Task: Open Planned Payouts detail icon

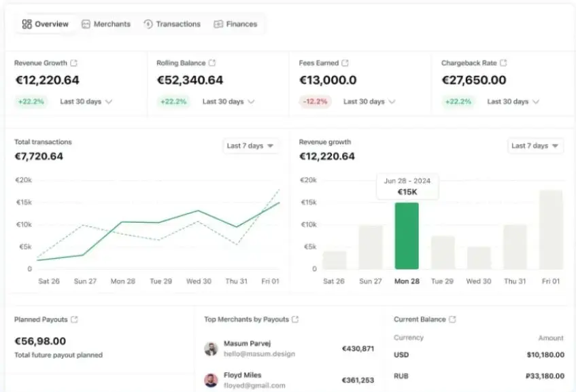Action: point(75,319)
